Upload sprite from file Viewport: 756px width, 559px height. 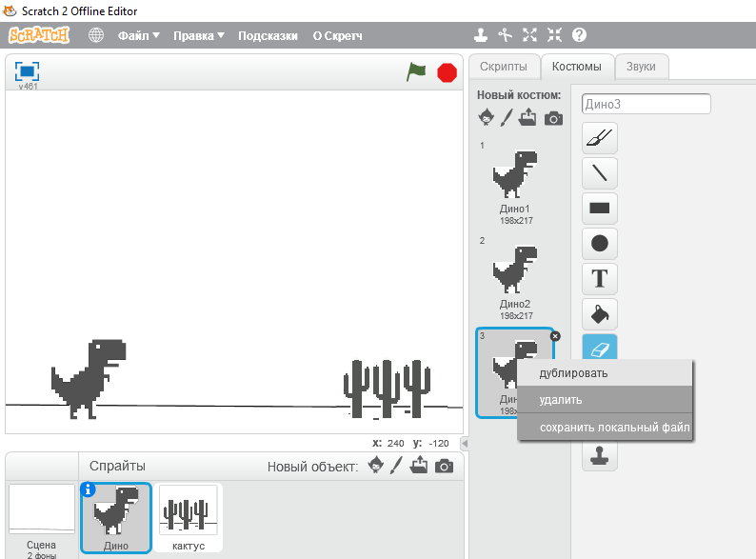pos(419,465)
